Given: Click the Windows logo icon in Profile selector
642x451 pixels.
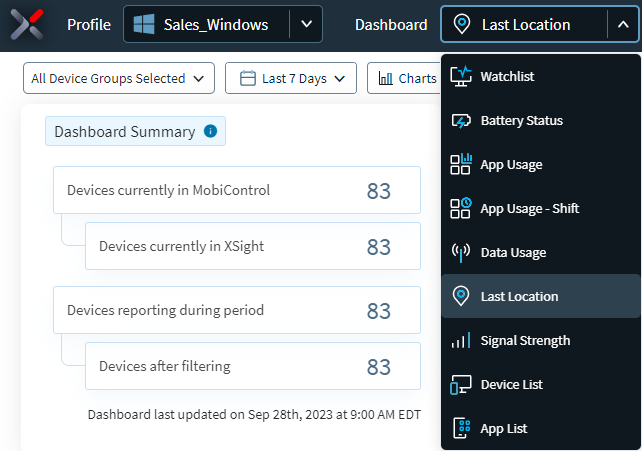Looking at the screenshot, I should [x=144, y=24].
